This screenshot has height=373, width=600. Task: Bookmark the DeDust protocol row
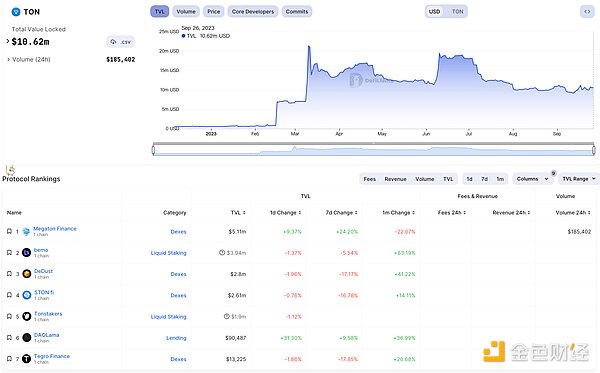(x=9, y=274)
